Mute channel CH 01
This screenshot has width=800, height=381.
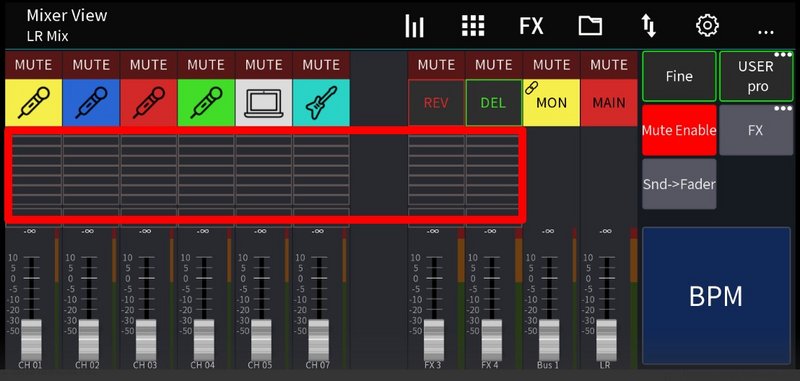pyautogui.click(x=34, y=65)
